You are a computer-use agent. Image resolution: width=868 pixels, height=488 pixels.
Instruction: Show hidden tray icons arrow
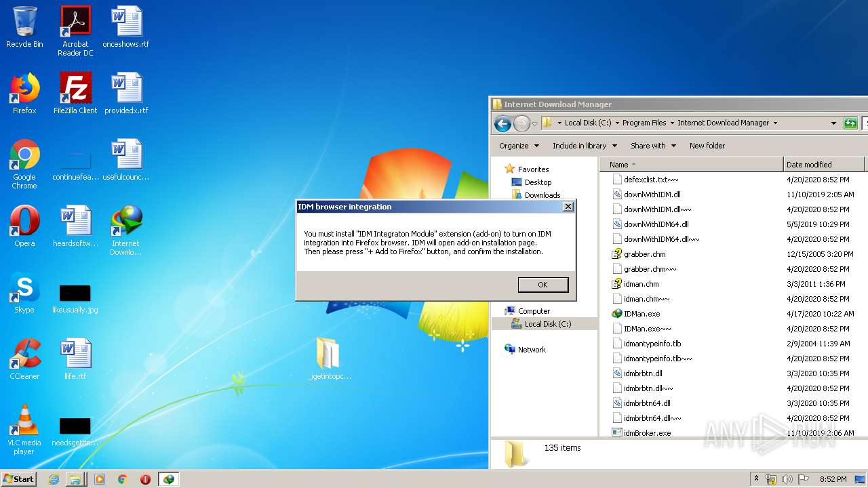point(756,479)
